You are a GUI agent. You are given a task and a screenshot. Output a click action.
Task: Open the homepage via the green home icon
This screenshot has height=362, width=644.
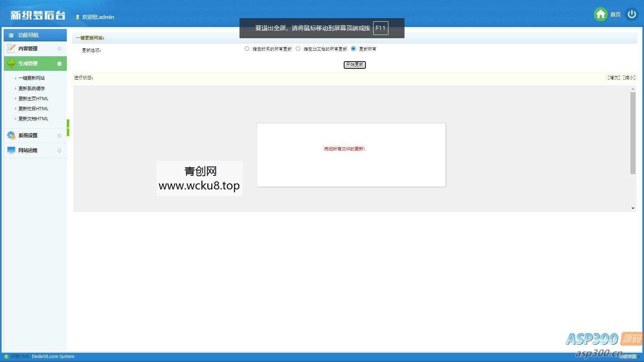[601, 14]
